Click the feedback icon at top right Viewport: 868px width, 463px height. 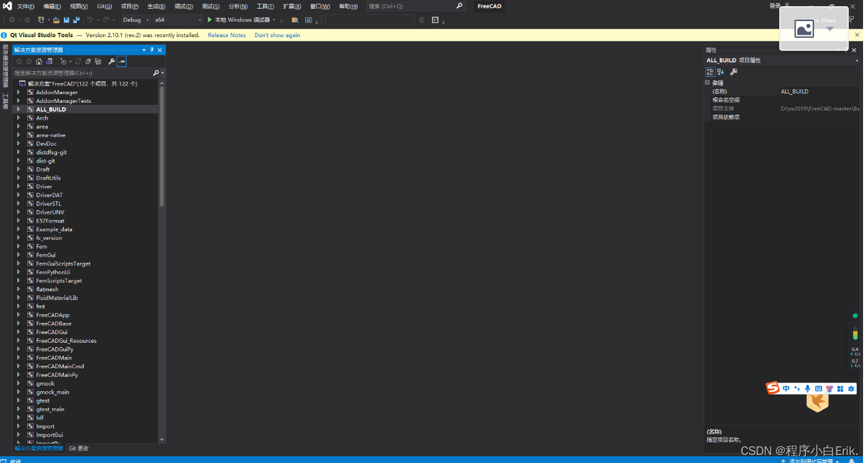851,20
